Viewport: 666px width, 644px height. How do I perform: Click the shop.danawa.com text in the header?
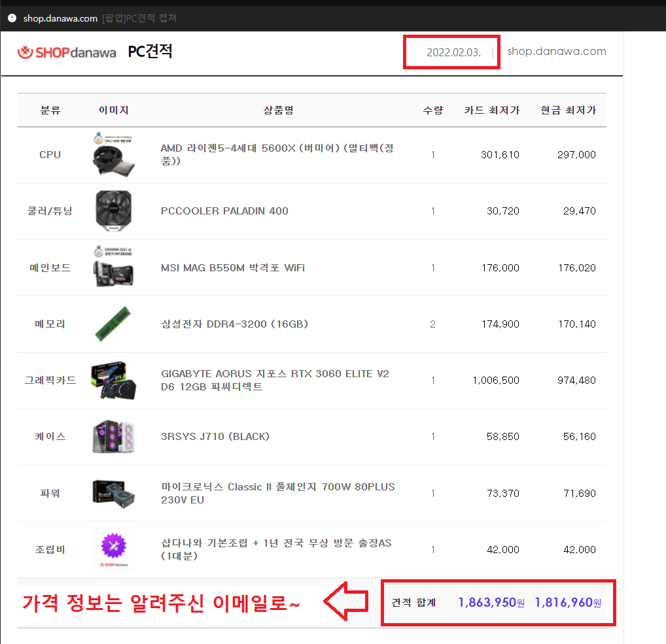click(557, 52)
